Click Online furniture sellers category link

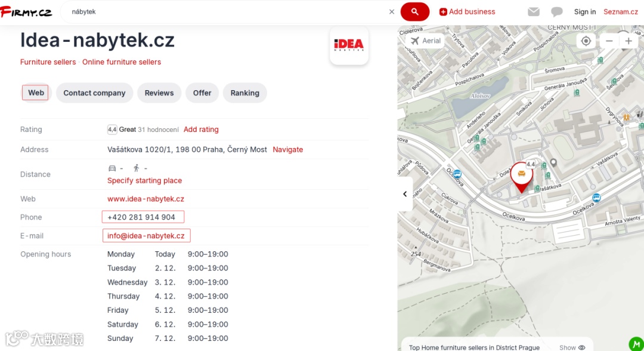click(x=122, y=62)
